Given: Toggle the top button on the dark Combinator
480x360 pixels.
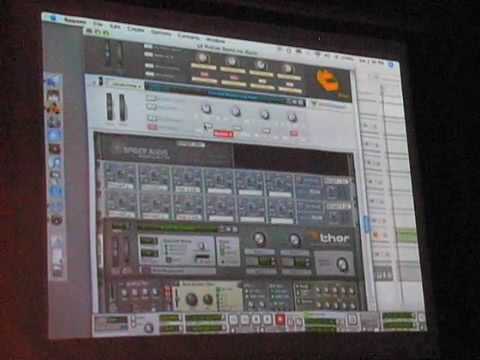Looking at the screenshot, I should pos(149,47).
